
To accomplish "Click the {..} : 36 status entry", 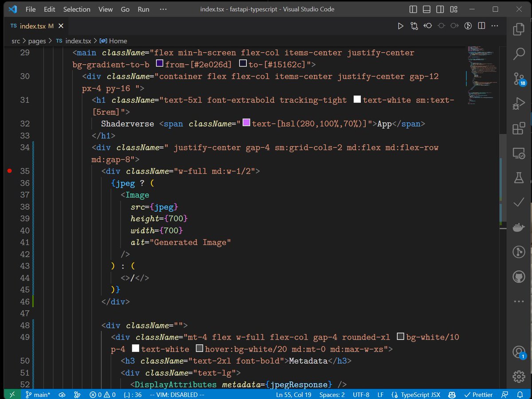I will 132,395.
